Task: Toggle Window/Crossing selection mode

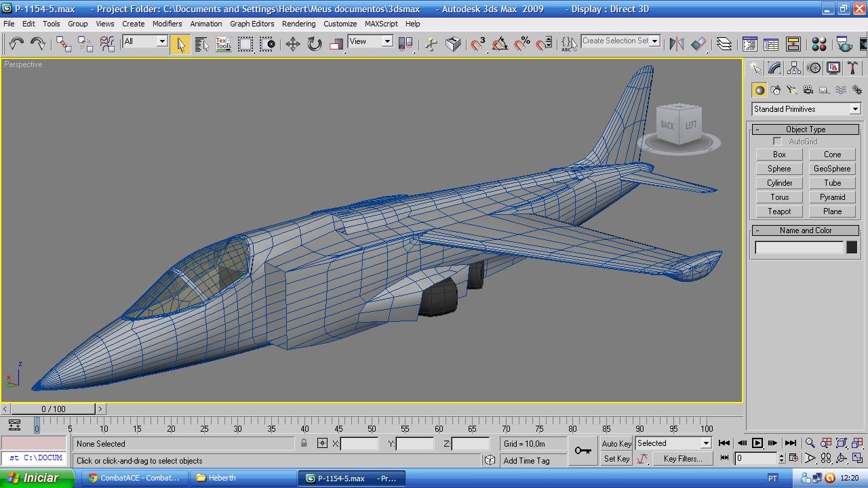Action: click(x=268, y=44)
